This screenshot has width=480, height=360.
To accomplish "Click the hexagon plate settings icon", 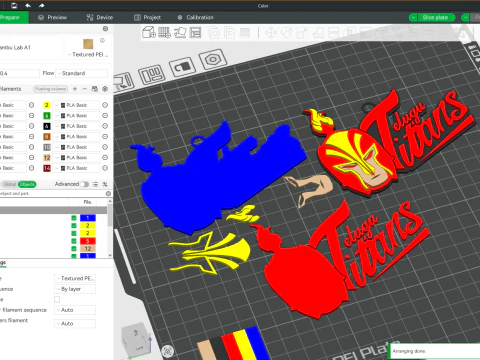I will tap(213, 60).
